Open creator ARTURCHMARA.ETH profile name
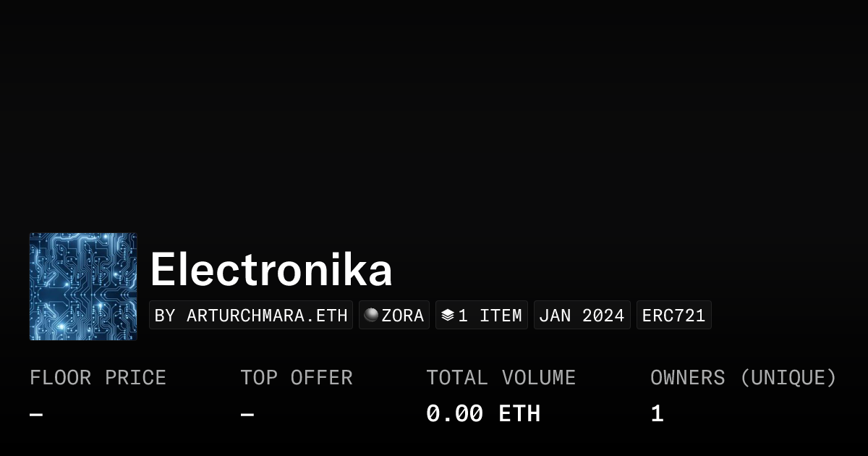This screenshot has height=456, width=868. (x=267, y=316)
